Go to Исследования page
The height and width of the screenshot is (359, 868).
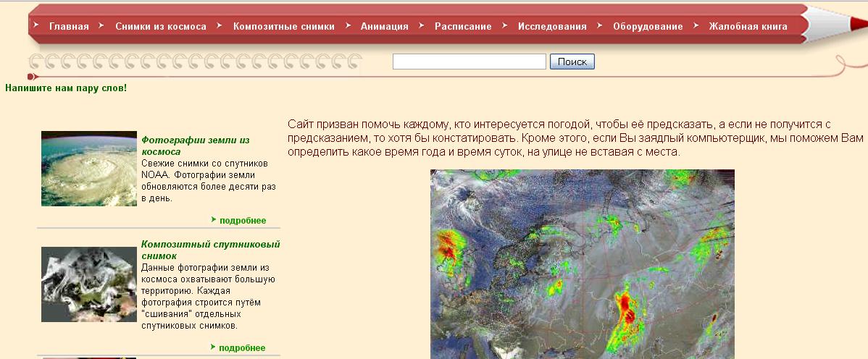tap(552, 26)
